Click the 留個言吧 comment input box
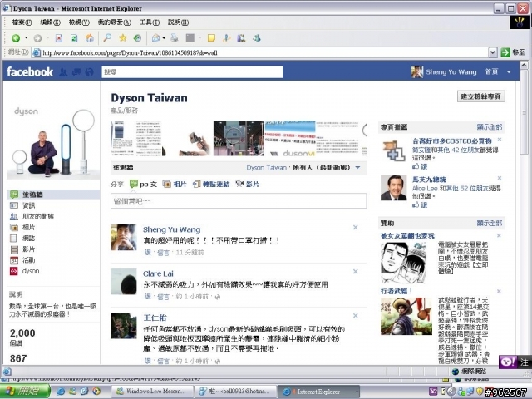The image size is (532, 399). tap(239, 201)
